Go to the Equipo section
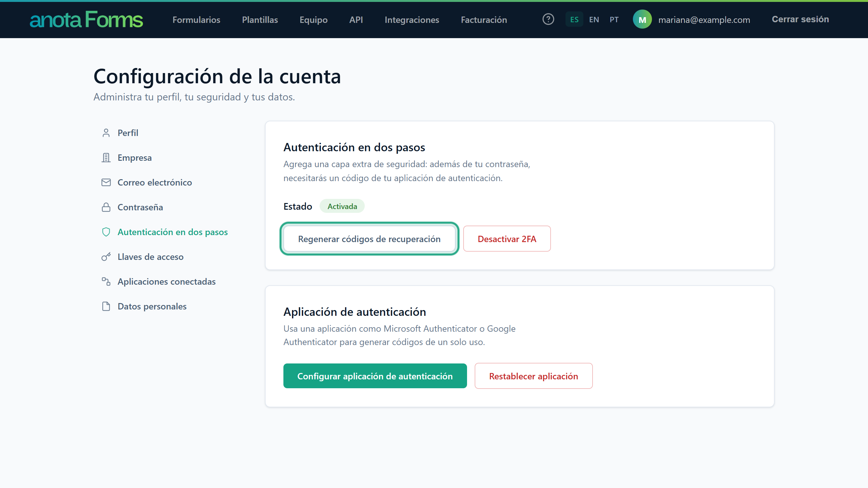This screenshot has height=488, width=868. pyautogui.click(x=313, y=20)
